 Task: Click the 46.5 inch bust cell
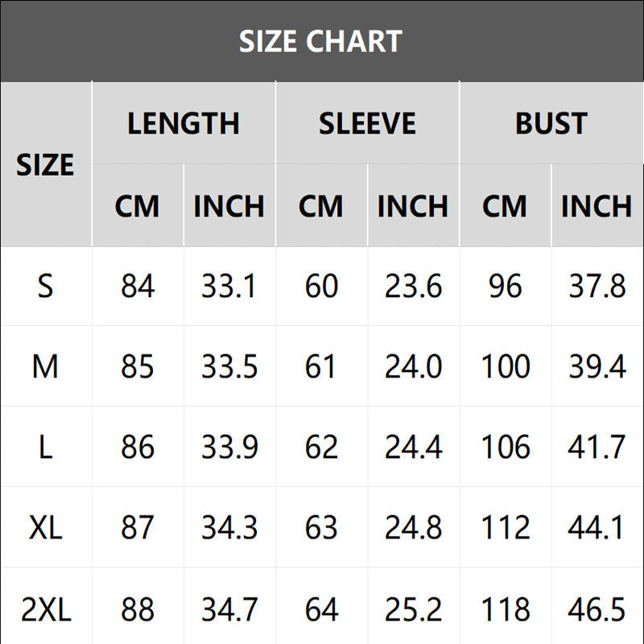(x=597, y=609)
